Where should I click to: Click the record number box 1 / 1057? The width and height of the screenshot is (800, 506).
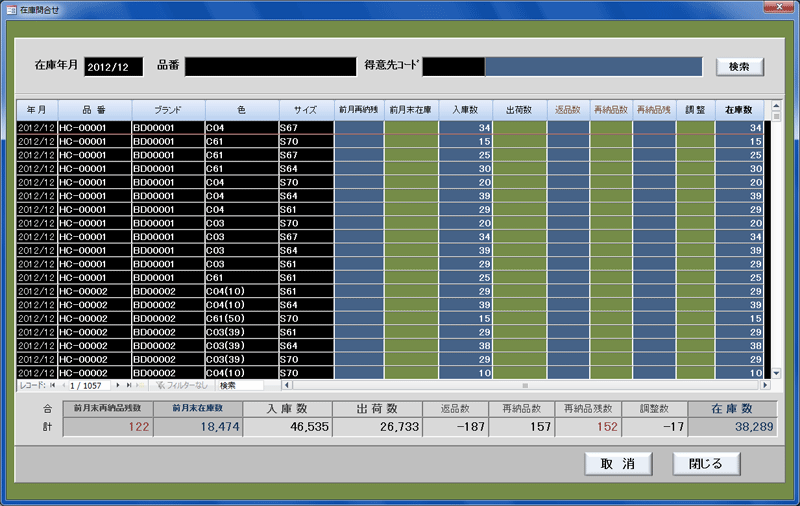(89, 386)
